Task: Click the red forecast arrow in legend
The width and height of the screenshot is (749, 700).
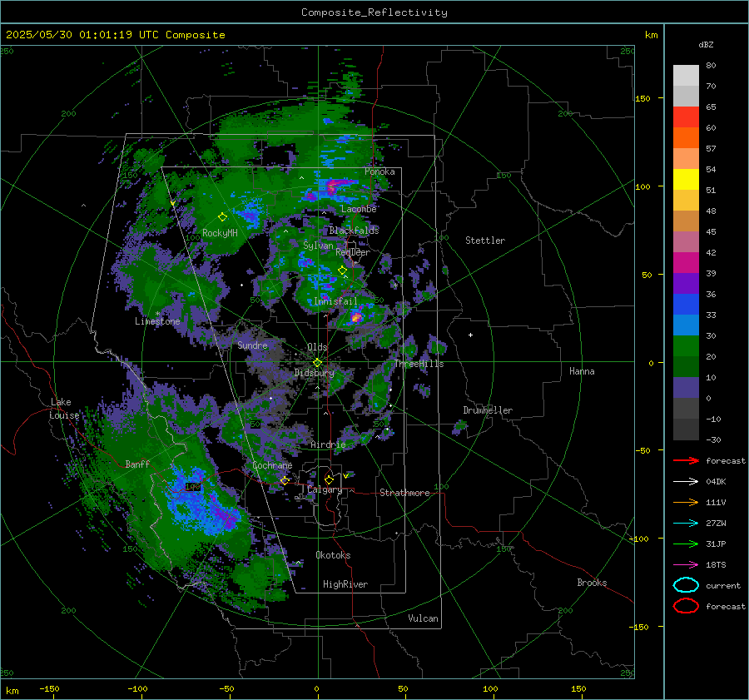Action: click(x=686, y=460)
